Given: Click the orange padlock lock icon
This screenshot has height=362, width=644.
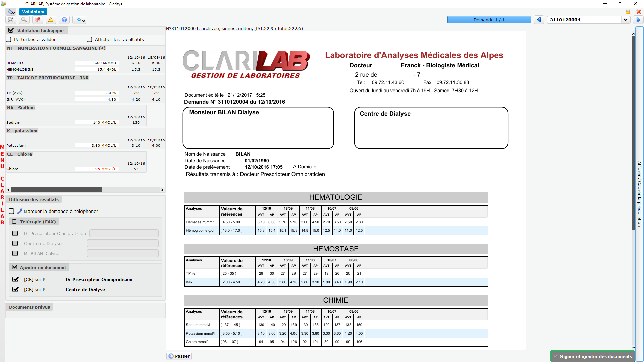Looking at the screenshot, I should click(x=628, y=12).
